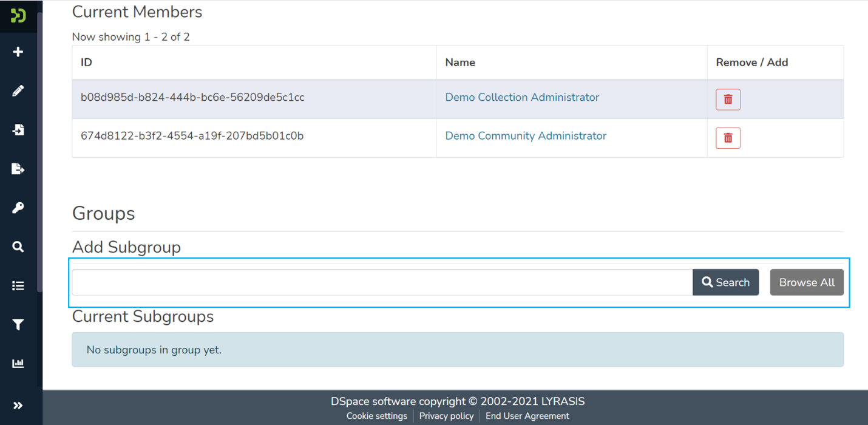Screen dimensions: 868x425
Task: Open the Export tool from the sidebar
Action: [x=18, y=168]
